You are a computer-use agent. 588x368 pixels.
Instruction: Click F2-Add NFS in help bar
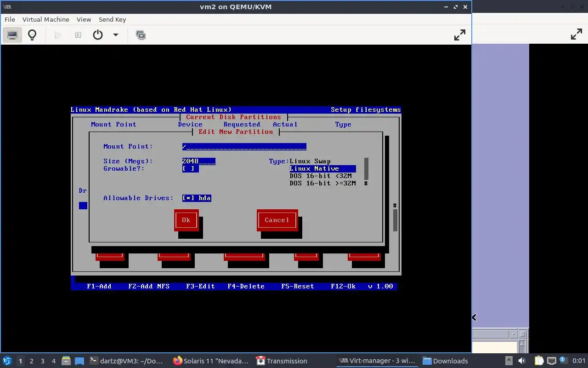tap(149, 286)
